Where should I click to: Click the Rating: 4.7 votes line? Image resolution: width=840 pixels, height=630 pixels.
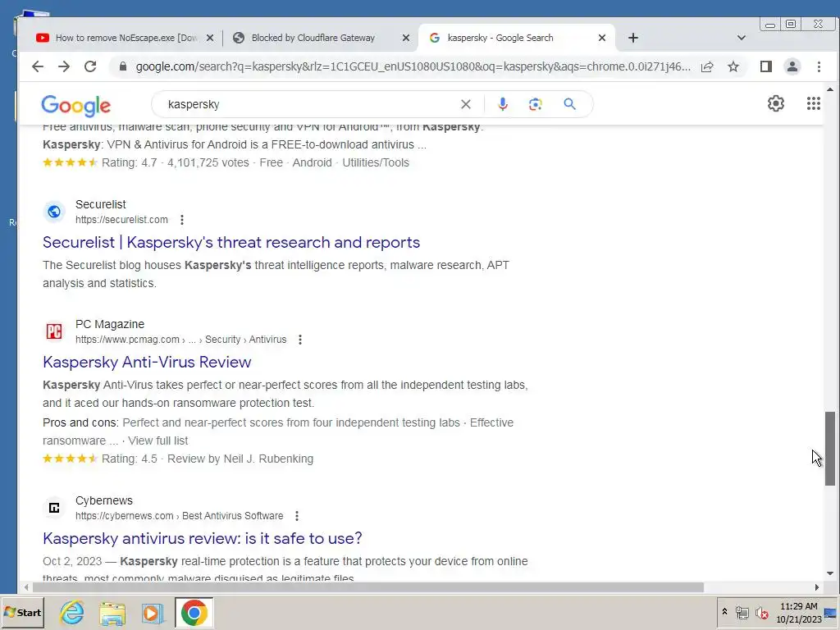click(226, 163)
